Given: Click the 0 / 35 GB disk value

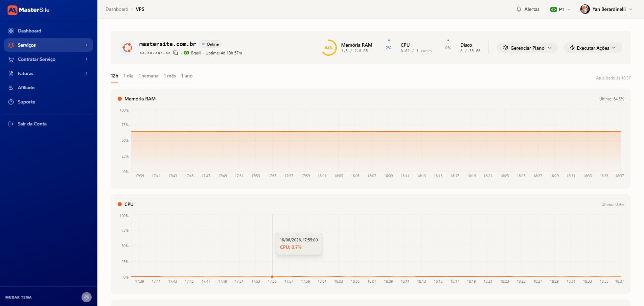Looking at the screenshot, I should click(x=470, y=51).
